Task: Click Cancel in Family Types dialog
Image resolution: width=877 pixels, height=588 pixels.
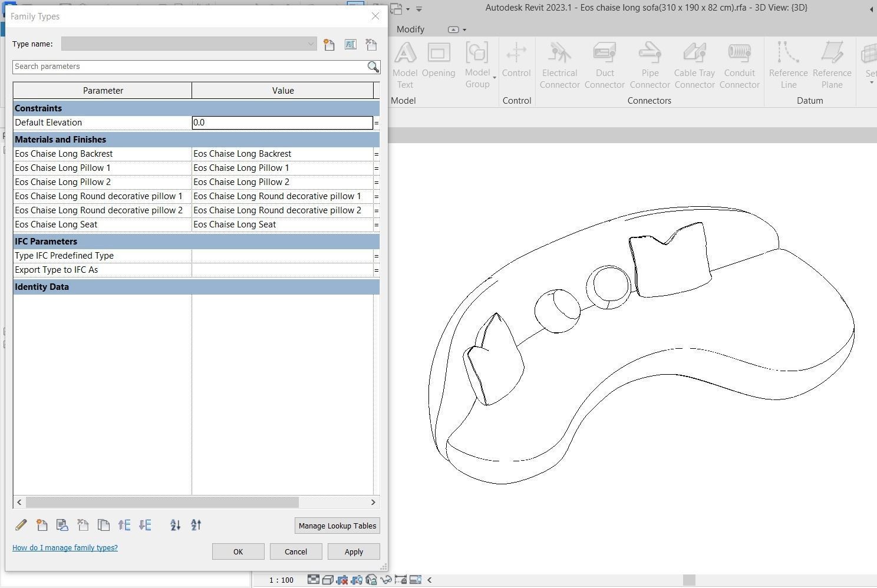Action: 296,551
